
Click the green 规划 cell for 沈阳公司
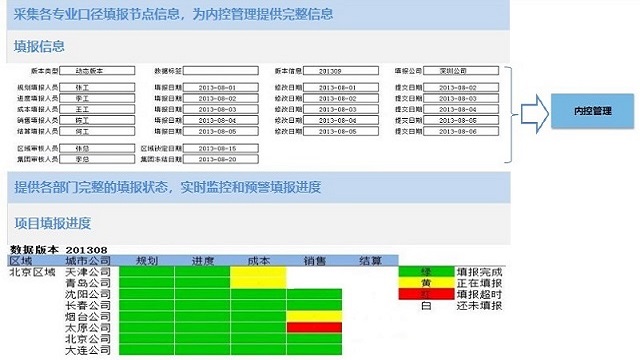[147, 294]
